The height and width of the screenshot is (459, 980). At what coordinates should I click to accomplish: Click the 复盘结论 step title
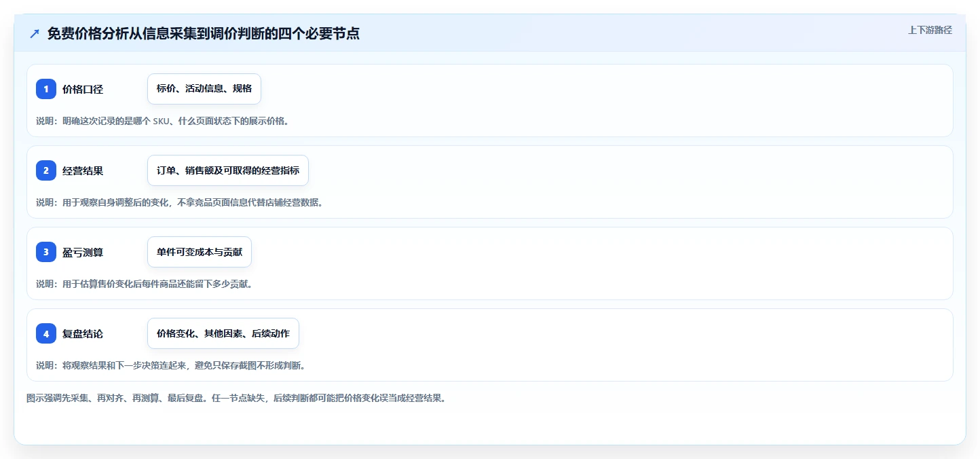pyautogui.click(x=83, y=333)
